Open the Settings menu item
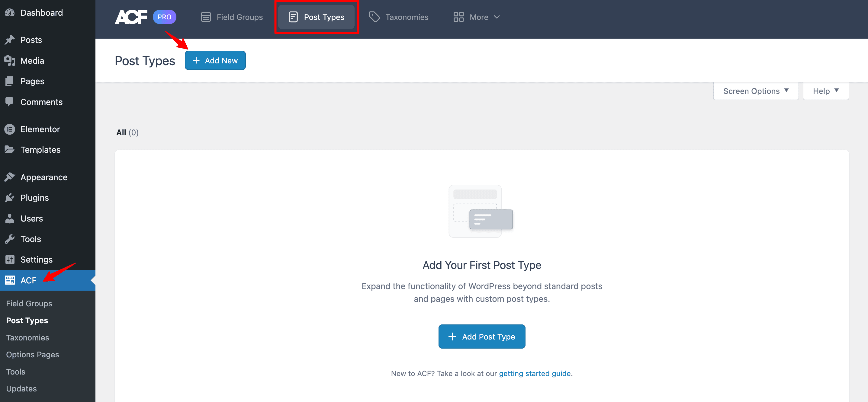Screen dimensions: 868x402 (47, 260)
